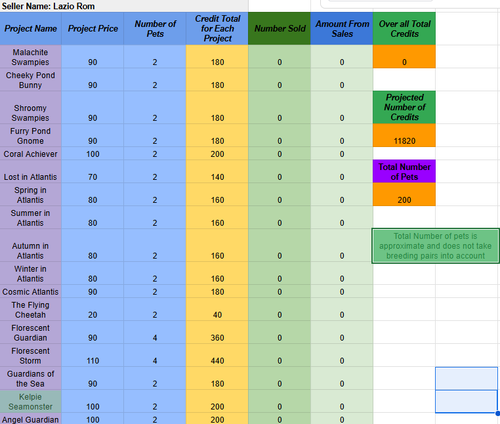Select orange 0 under Over all Total Credits
The image size is (500, 424).
click(x=404, y=57)
